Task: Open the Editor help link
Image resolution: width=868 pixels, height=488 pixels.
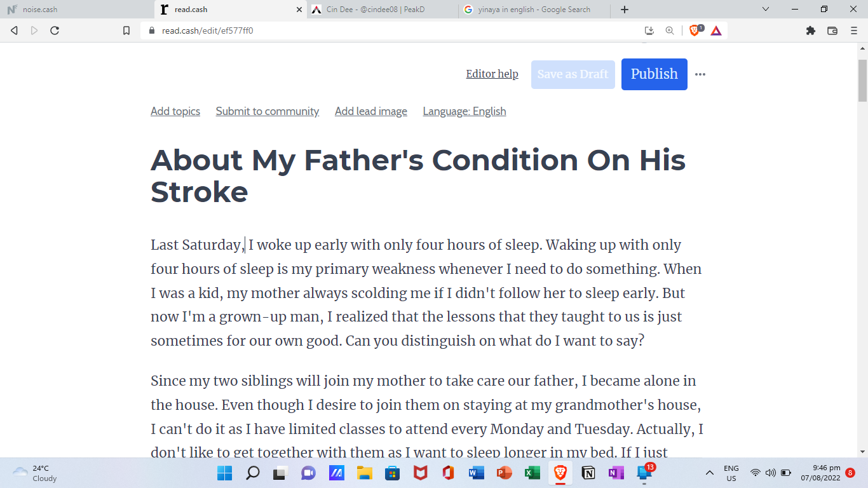Action: click(492, 74)
